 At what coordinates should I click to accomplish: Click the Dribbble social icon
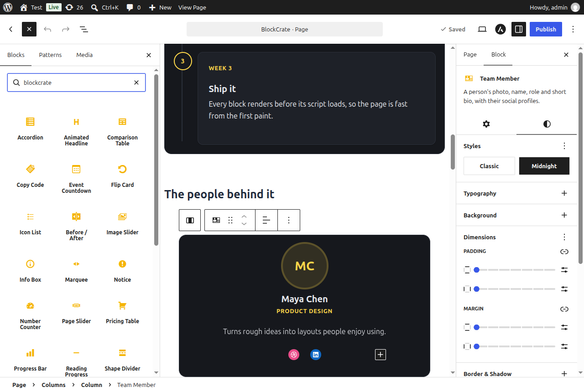tap(294, 355)
